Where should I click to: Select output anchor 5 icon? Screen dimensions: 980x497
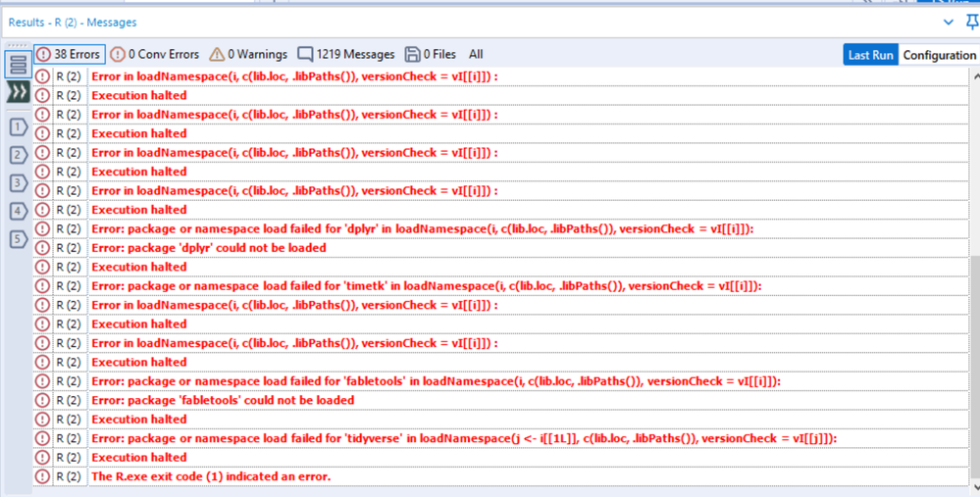tap(18, 238)
